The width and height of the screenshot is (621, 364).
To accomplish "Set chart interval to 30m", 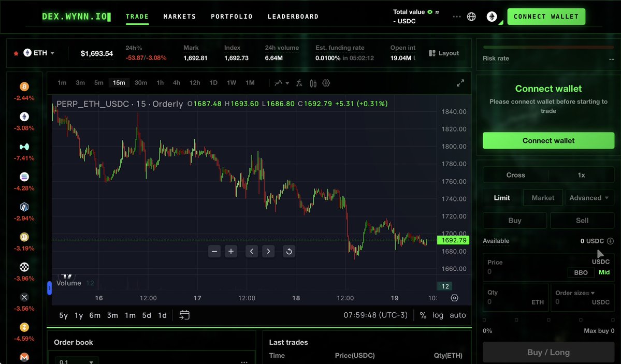I will tap(140, 83).
